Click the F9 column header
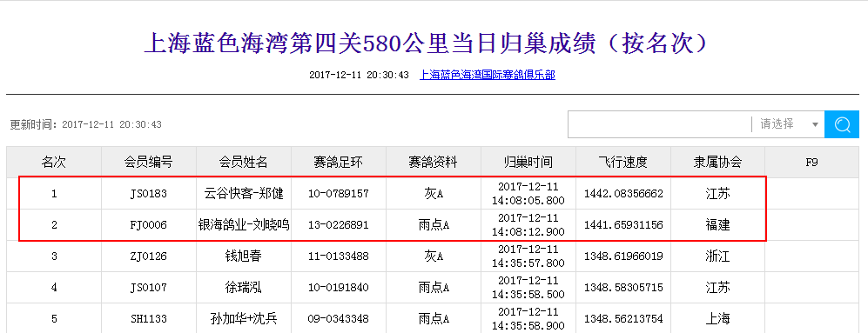The width and height of the screenshot is (868, 333). (x=812, y=162)
